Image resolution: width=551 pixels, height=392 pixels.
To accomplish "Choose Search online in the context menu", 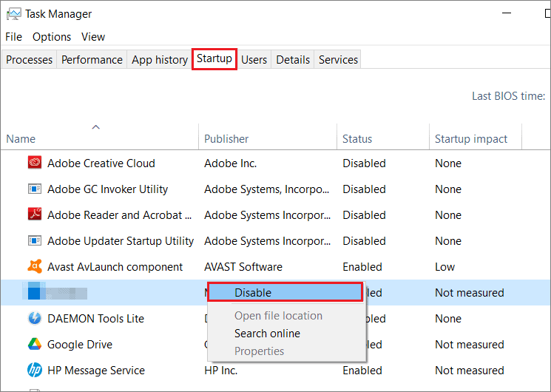I will pyautogui.click(x=267, y=334).
